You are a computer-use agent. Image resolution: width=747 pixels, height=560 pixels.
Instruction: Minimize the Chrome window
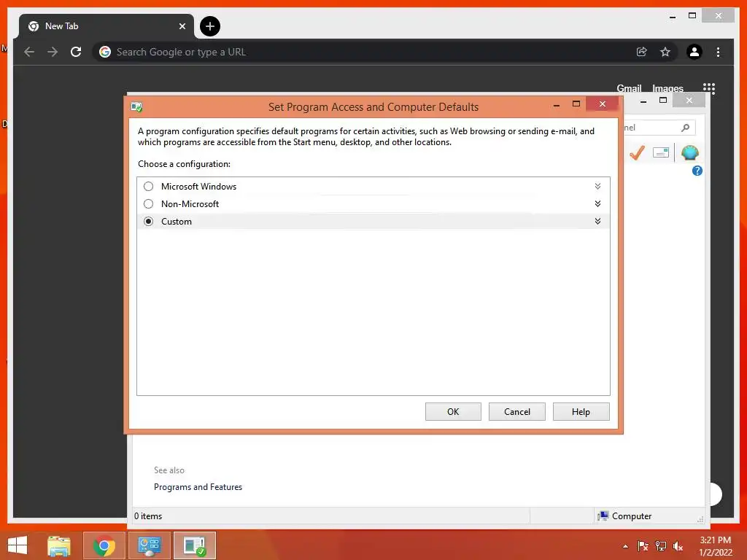point(672,17)
